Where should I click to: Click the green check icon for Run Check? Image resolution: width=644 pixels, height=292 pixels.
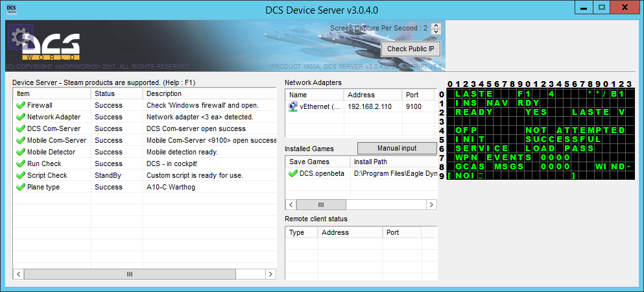[21, 164]
